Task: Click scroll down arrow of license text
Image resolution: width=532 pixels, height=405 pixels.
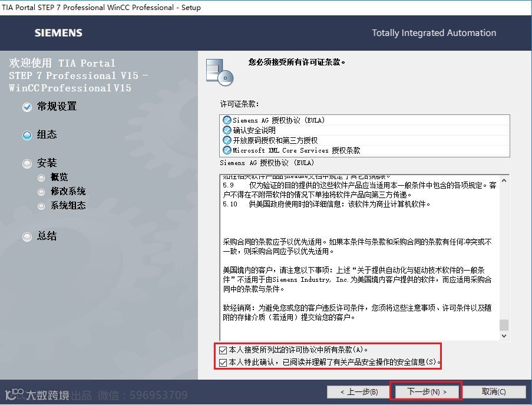Action: coord(504,336)
